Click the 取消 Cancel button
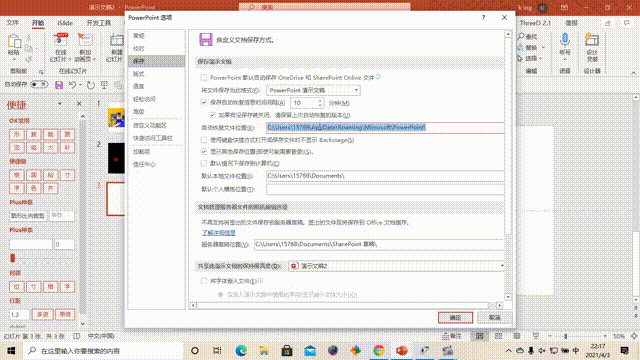The width and height of the screenshot is (640, 360). coord(494,318)
